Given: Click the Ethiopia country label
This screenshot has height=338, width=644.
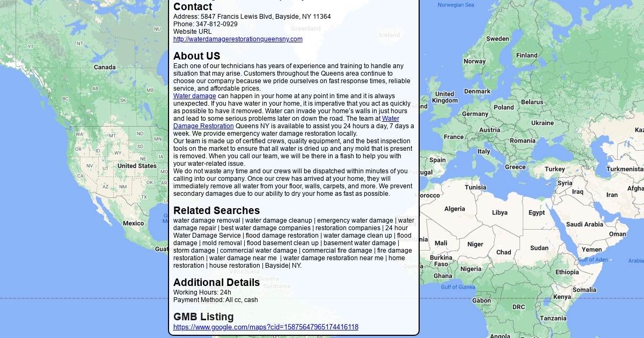Looking at the screenshot, I should point(567,272).
